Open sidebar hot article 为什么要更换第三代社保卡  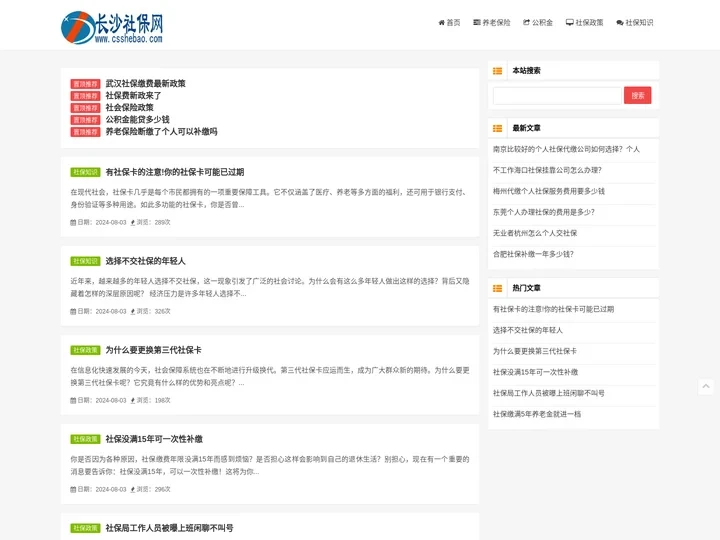coord(534,352)
